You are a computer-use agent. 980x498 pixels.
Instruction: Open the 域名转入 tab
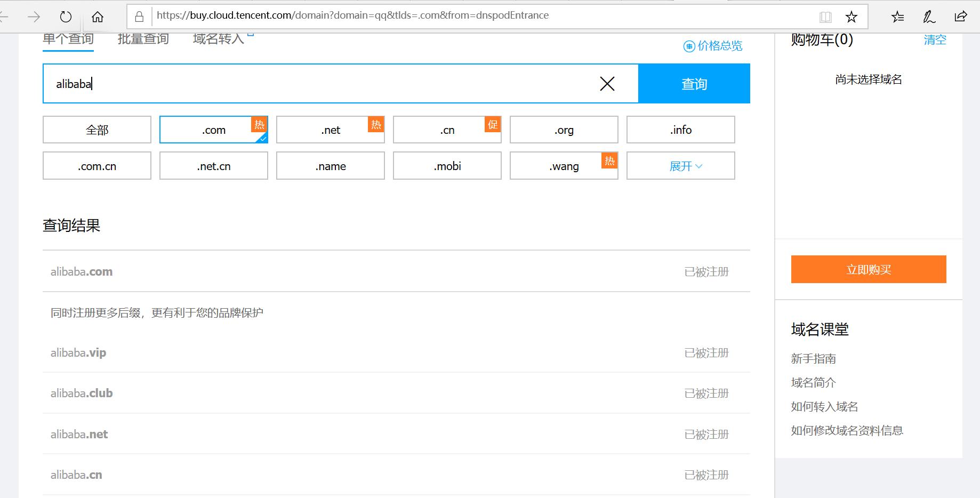click(x=219, y=39)
